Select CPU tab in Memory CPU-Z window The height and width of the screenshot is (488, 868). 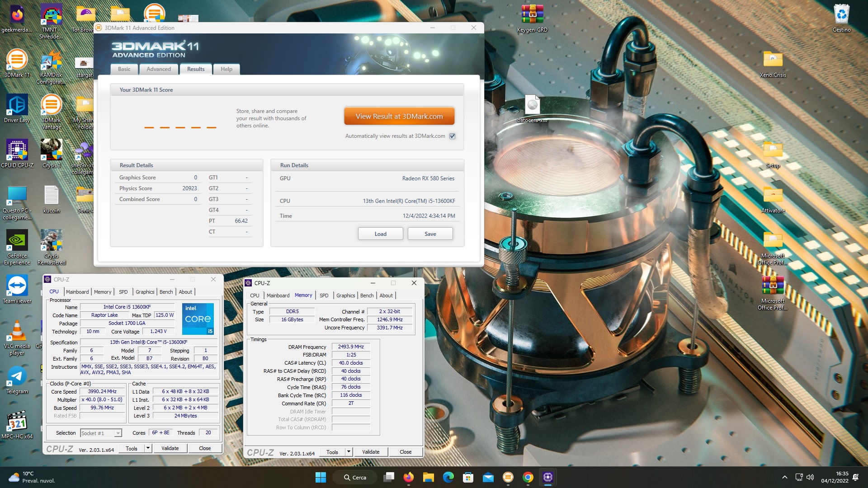point(255,296)
